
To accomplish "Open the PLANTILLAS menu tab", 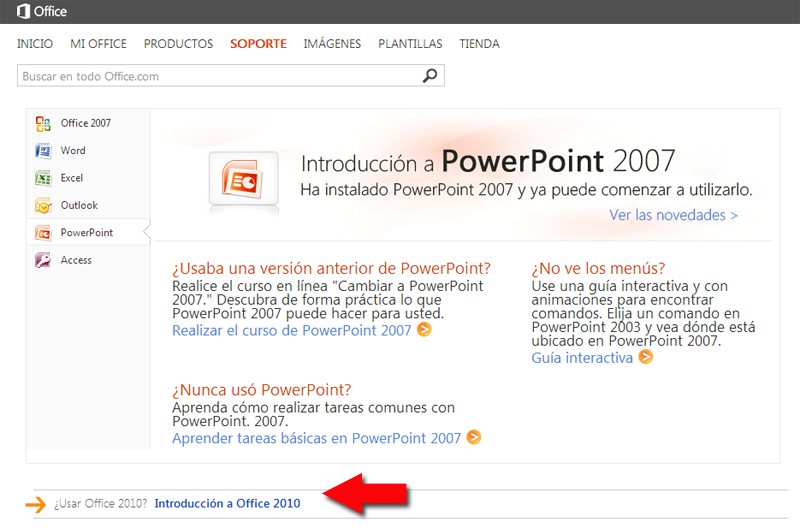I will coord(410,44).
